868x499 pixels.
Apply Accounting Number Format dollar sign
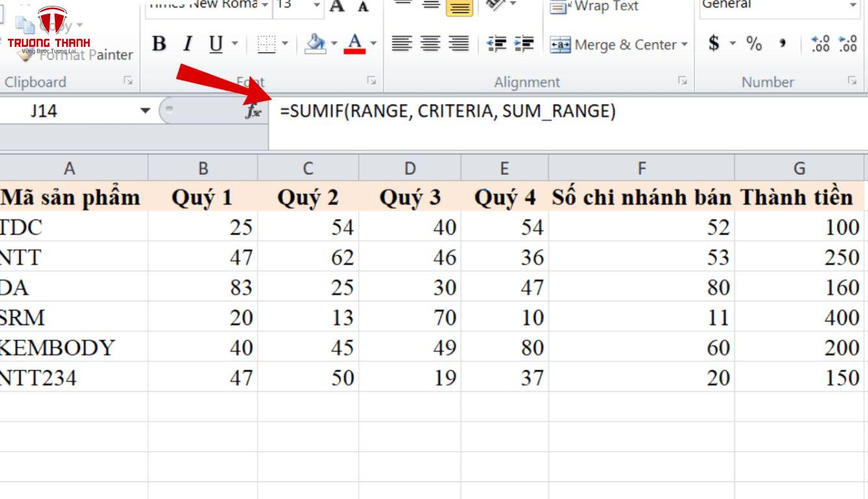[714, 44]
